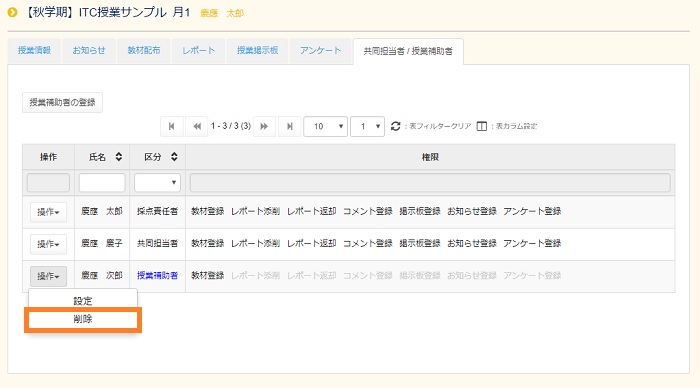Open 操作 dropdown for 慶應 太郎

pyautogui.click(x=48, y=212)
